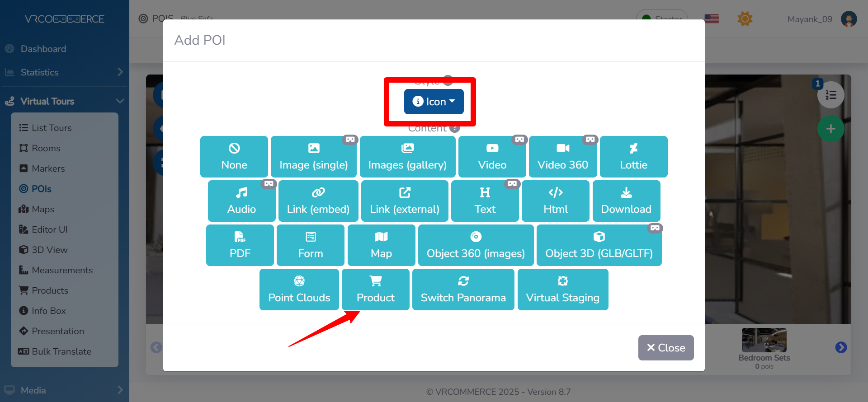Collapse the Virtual Tours menu section
868x402 pixels.
click(x=64, y=101)
